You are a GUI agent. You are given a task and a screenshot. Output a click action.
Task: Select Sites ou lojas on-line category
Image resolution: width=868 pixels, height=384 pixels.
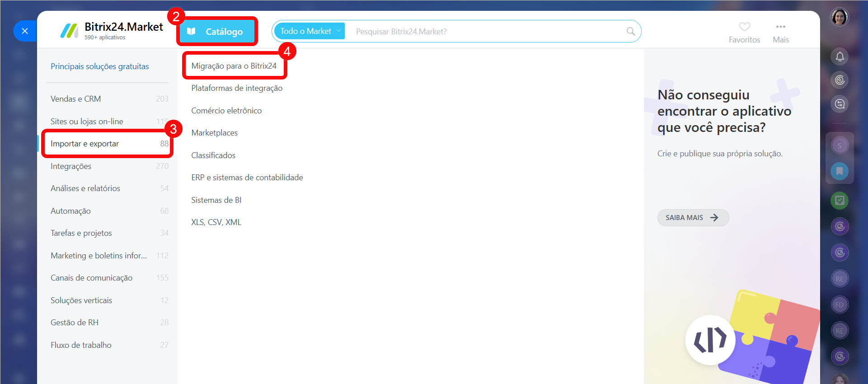point(109,122)
